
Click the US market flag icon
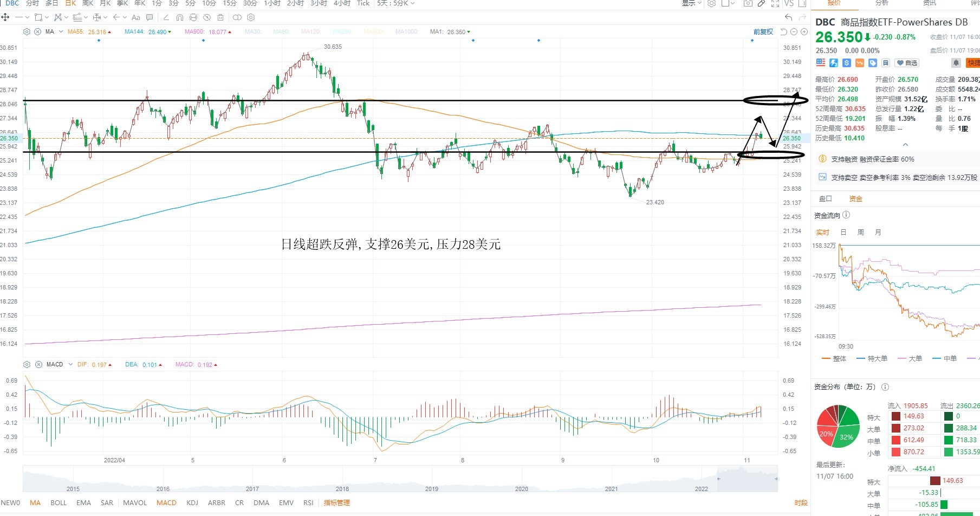tap(821, 63)
